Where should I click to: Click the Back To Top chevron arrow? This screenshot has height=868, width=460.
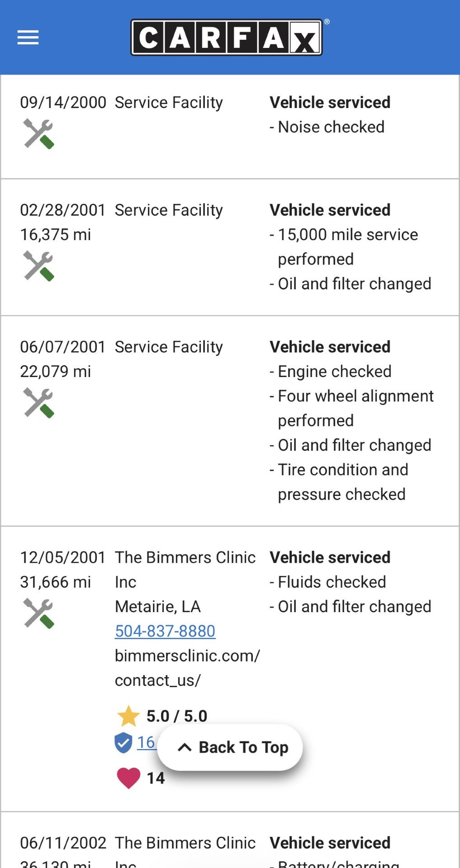pyautogui.click(x=185, y=747)
